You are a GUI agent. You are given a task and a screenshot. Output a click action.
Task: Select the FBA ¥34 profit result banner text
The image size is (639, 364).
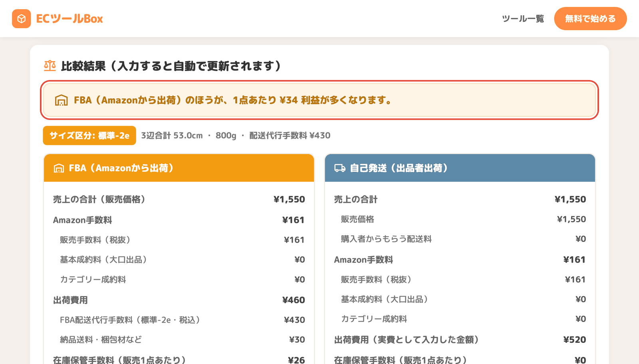point(233,100)
